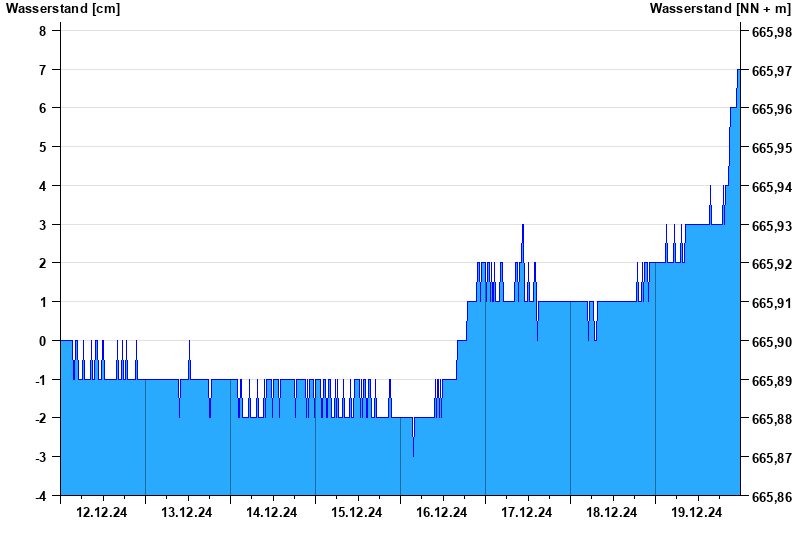Select the 19.12.24 date label
This screenshot has height=550, width=800.
[697, 513]
